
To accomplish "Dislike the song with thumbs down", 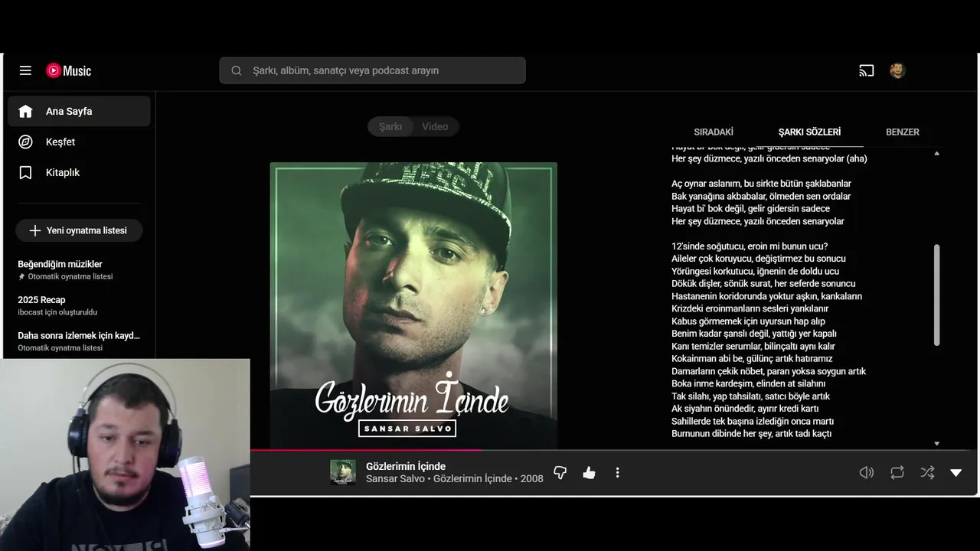I will [x=560, y=473].
